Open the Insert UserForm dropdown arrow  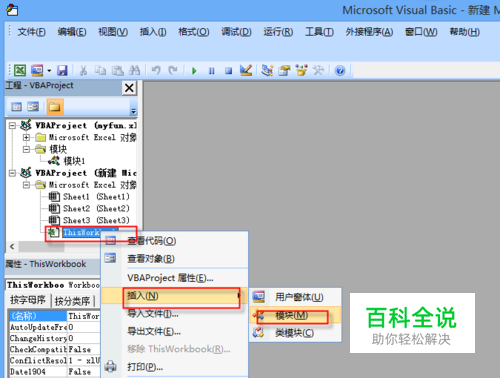[49, 70]
